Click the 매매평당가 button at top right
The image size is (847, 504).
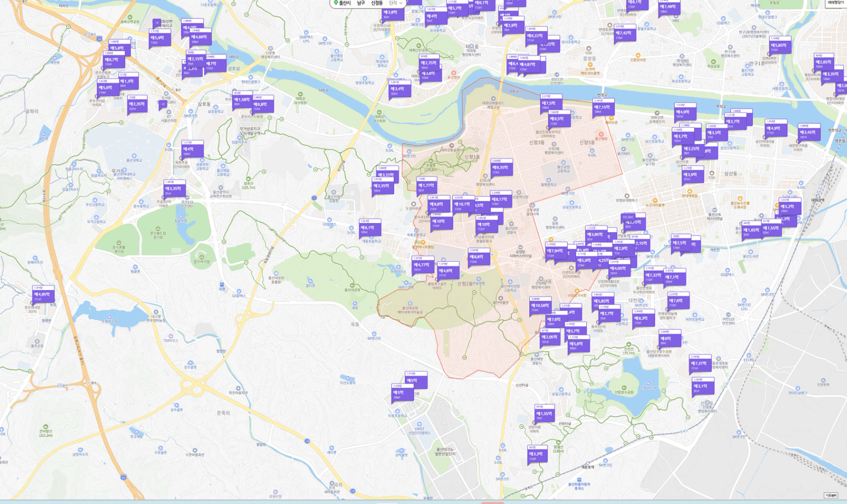coord(836,3)
